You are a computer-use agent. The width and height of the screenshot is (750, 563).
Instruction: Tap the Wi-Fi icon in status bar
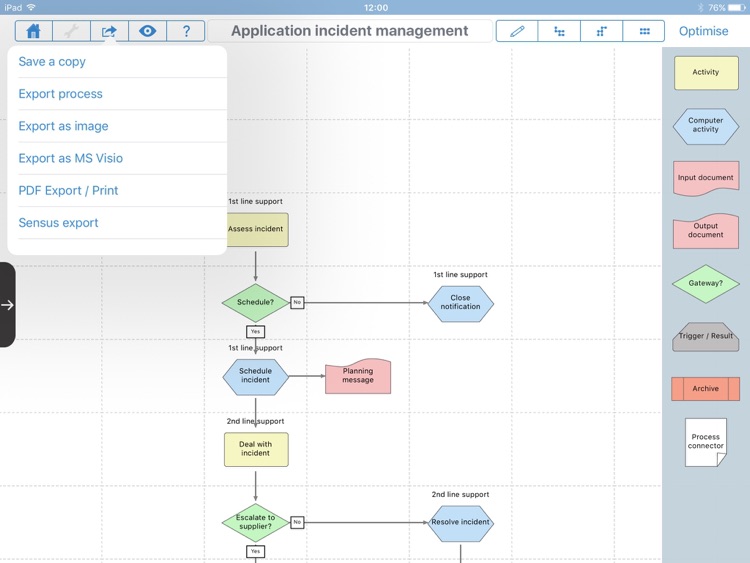pos(32,7)
